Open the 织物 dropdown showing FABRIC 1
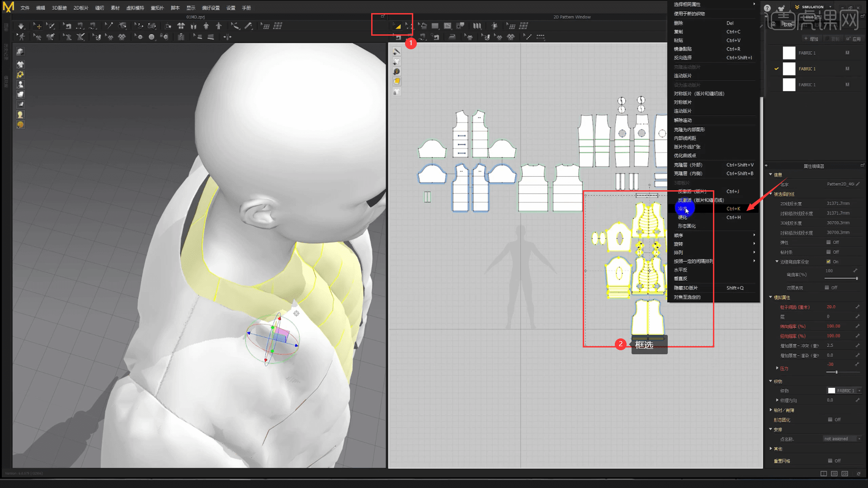The width and height of the screenshot is (868, 488). coord(844,390)
